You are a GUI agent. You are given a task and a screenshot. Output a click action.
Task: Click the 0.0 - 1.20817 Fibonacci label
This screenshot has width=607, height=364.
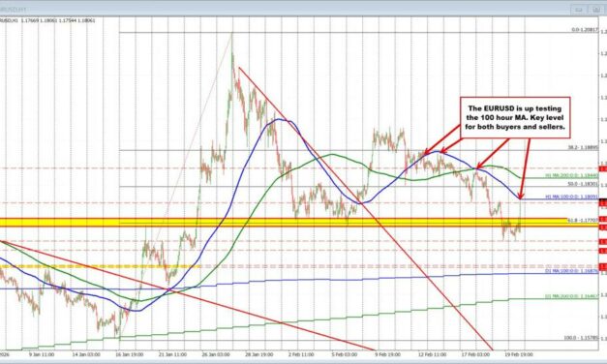tap(585, 30)
